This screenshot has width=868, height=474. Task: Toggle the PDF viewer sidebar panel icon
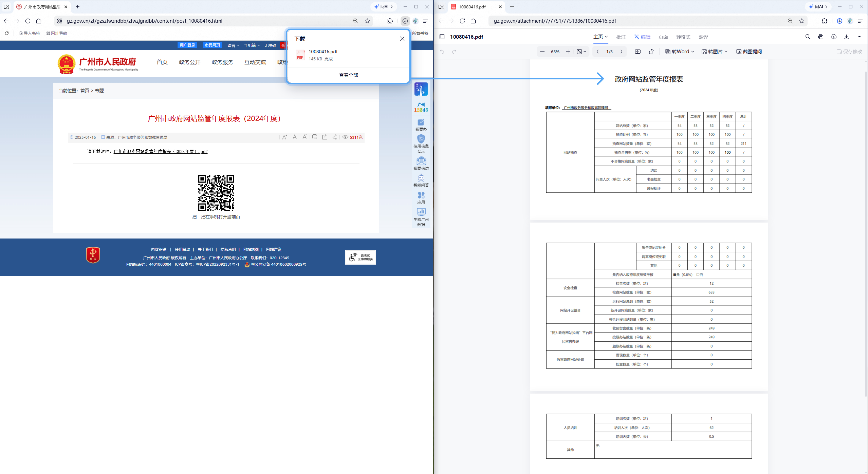click(442, 37)
